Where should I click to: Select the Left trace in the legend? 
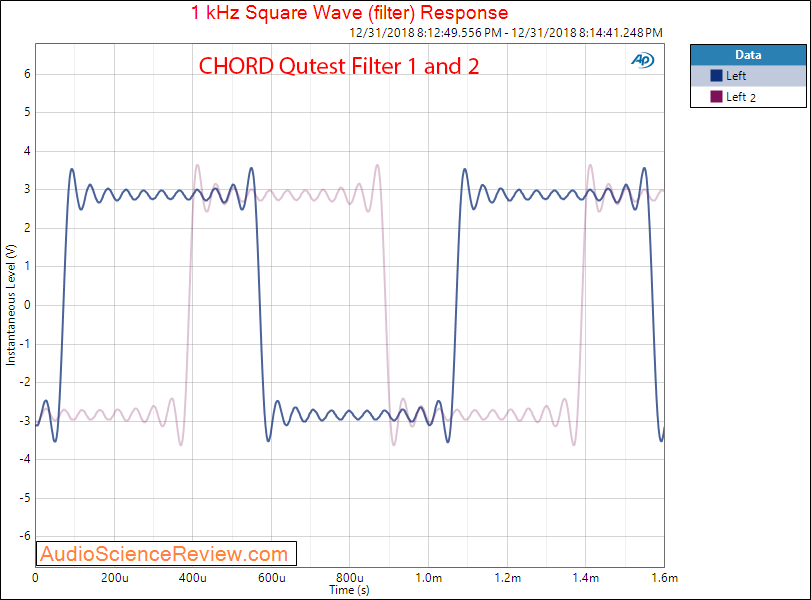click(x=748, y=76)
